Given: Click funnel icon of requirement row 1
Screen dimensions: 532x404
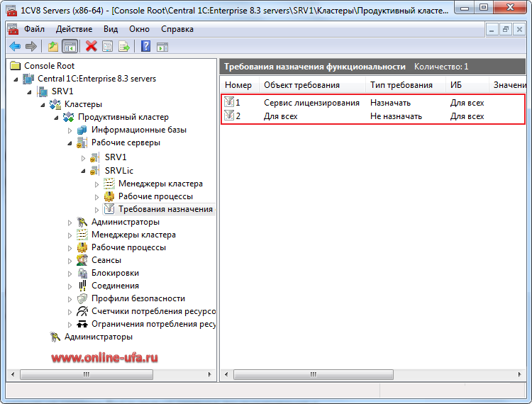Looking at the screenshot, I should (229, 101).
